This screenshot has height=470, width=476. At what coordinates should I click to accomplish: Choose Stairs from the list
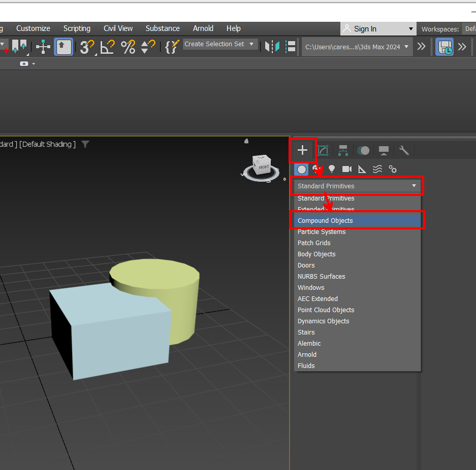pyautogui.click(x=357, y=332)
